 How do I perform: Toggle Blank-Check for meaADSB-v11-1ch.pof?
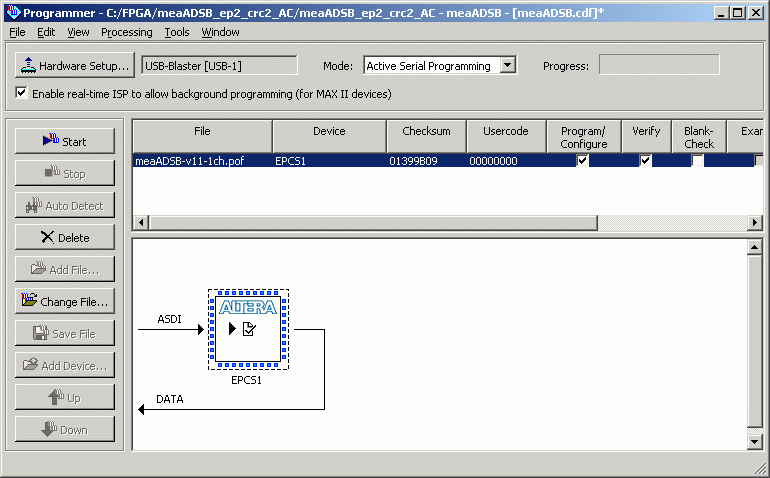click(697, 160)
